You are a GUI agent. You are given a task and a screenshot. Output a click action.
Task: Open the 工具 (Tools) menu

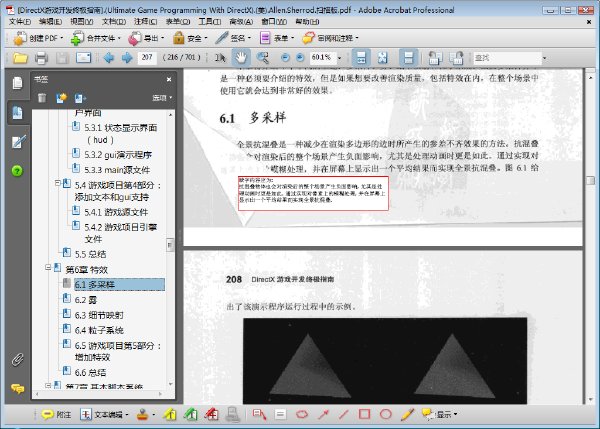click(209, 22)
